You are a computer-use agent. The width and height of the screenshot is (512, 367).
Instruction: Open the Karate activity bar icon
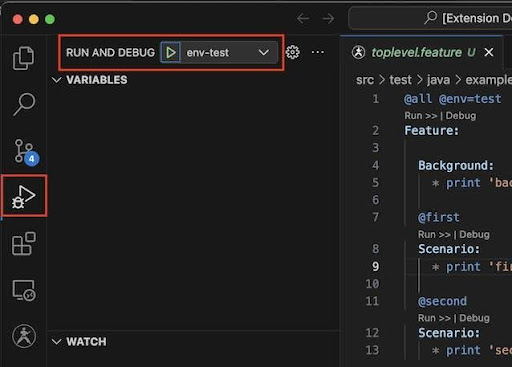(x=24, y=336)
